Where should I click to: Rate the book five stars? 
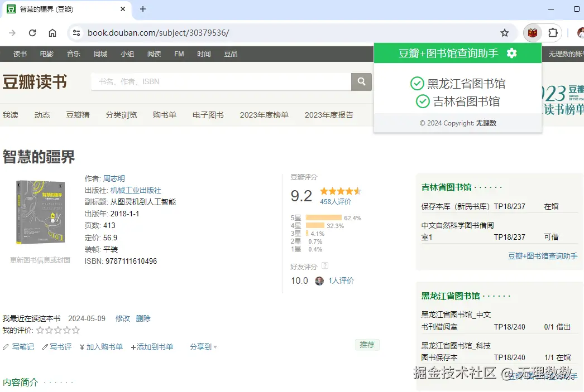click(76, 330)
